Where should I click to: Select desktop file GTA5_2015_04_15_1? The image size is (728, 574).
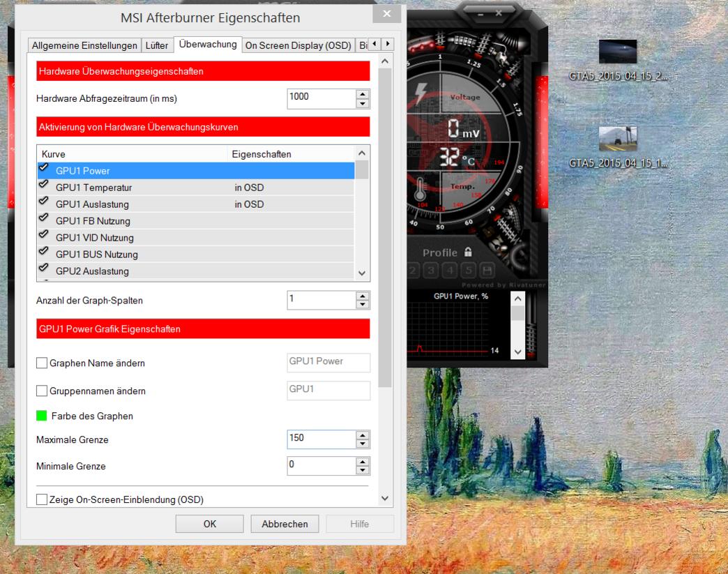(x=618, y=147)
